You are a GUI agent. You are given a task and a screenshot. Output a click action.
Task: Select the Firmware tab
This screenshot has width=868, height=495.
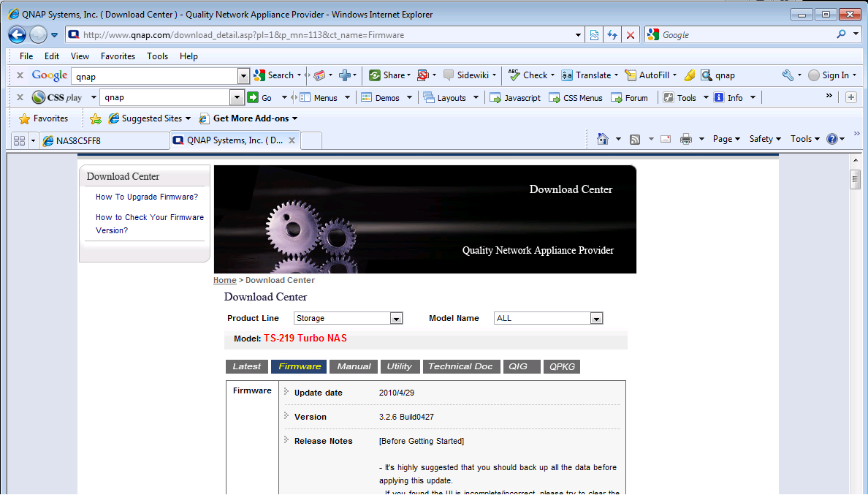tap(300, 366)
